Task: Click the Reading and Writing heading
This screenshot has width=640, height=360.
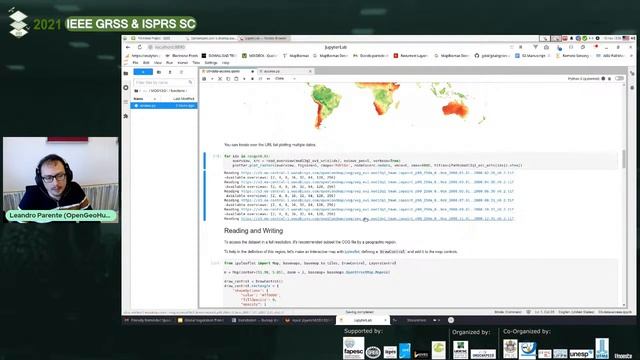Action: click(253, 231)
